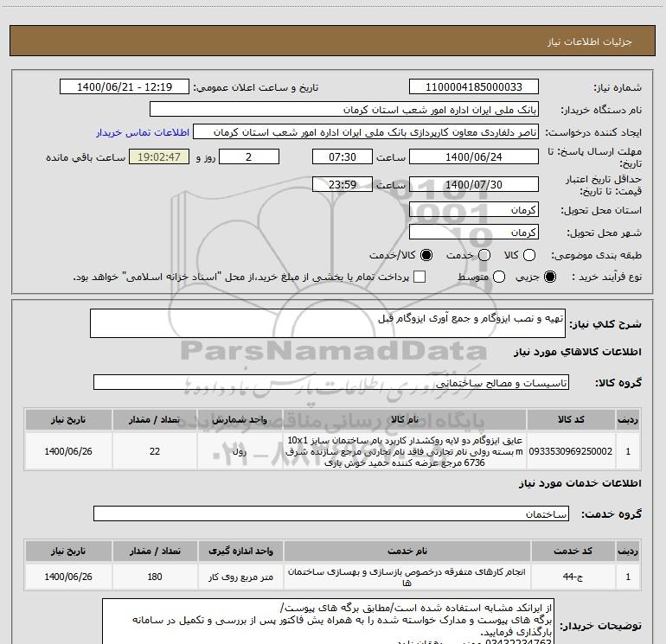Click the service quantity cell 180
Screen dimensions: 666x644
pyautogui.click(x=155, y=577)
